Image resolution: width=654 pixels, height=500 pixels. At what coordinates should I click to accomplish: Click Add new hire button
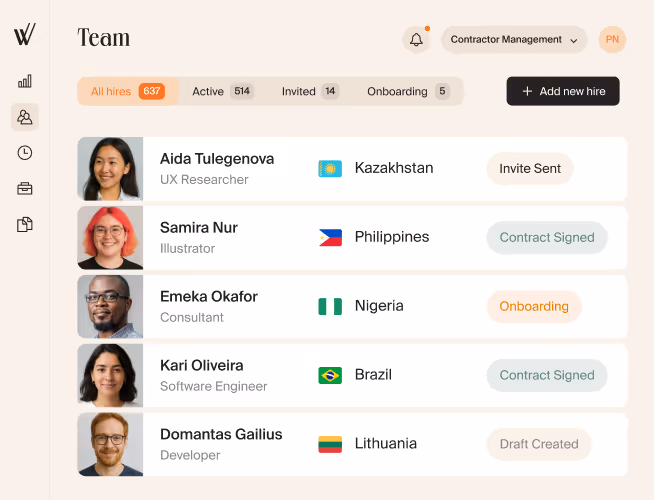[x=563, y=91]
